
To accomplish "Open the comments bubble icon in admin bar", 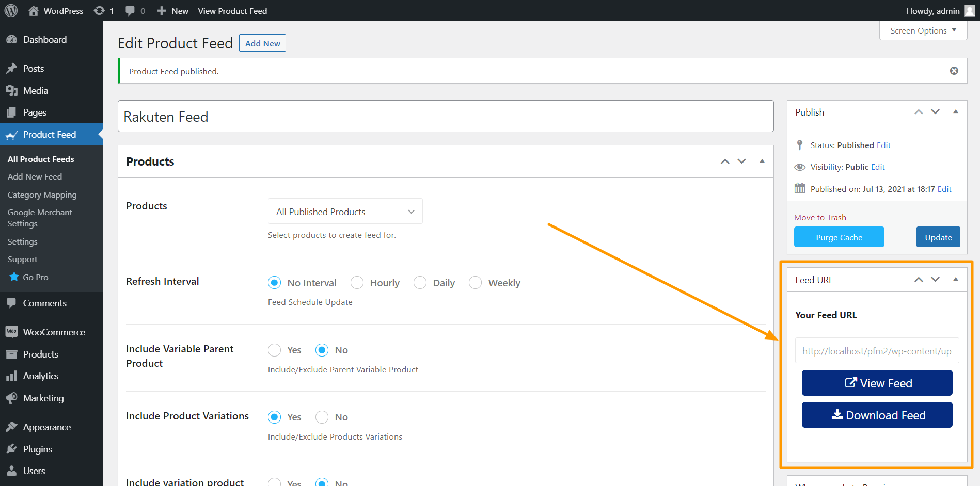I will pyautogui.click(x=130, y=11).
